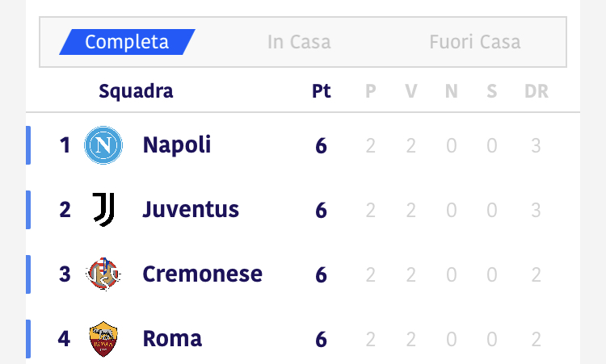The width and height of the screenshot is (606, 364).
Task: Click the Napoli club crest
Action: pos(103,145)
